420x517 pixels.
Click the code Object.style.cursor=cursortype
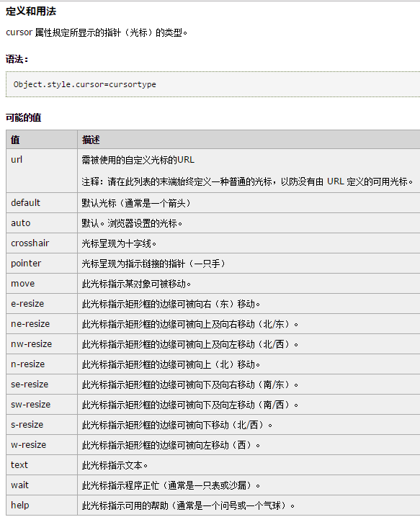85,84
